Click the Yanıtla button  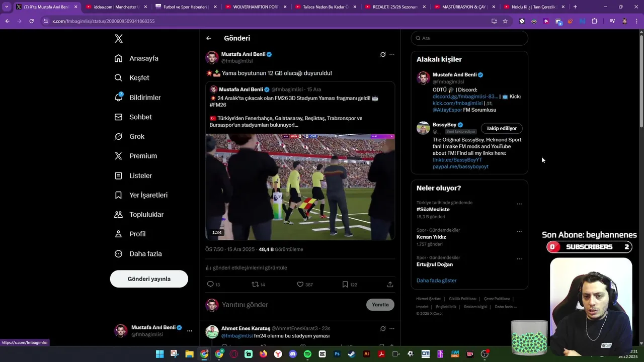pyautogui.click(x=380, y=305)
